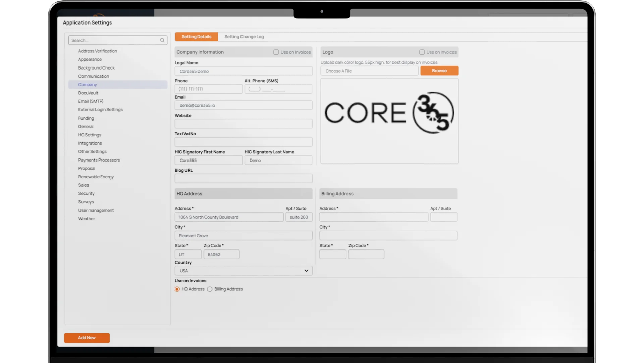Open the Country dropdown arrow
The image size is (644, 363).
(306, 271)
